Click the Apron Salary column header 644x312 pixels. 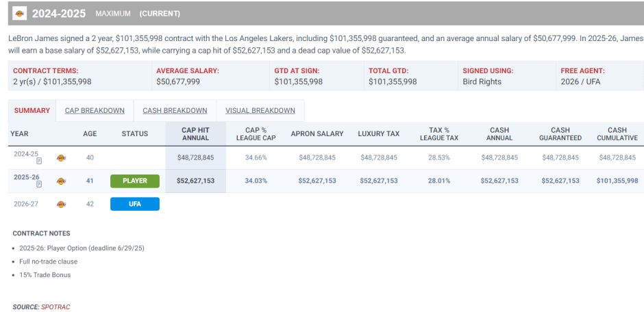pyautogui.click(x=317, y=133)
